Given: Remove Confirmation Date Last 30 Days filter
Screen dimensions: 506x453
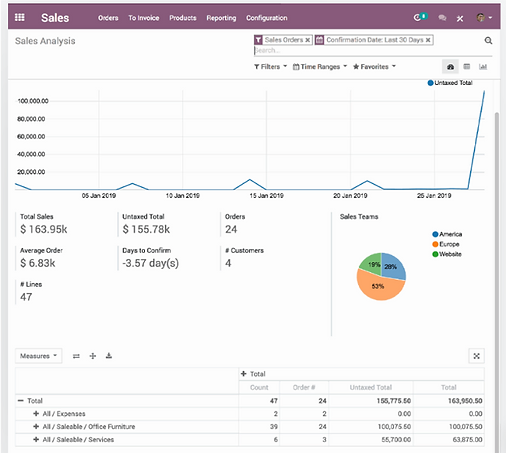Looking at the screenshot, I should coord(428,40).
